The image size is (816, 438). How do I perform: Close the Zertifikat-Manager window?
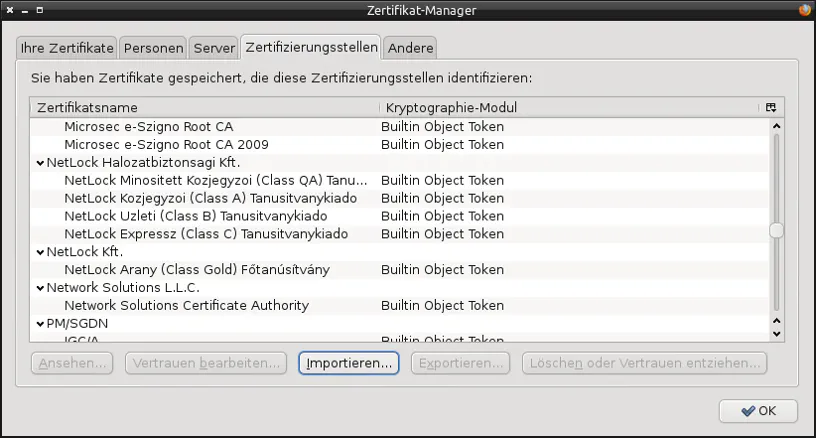pos(10,10)
